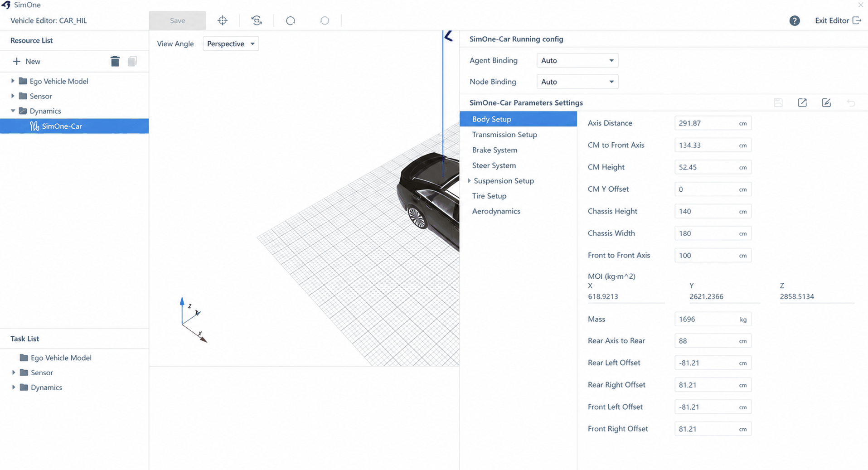Click the Chassis Width input field
Screen dimensions: 868x470
point(713,233)
